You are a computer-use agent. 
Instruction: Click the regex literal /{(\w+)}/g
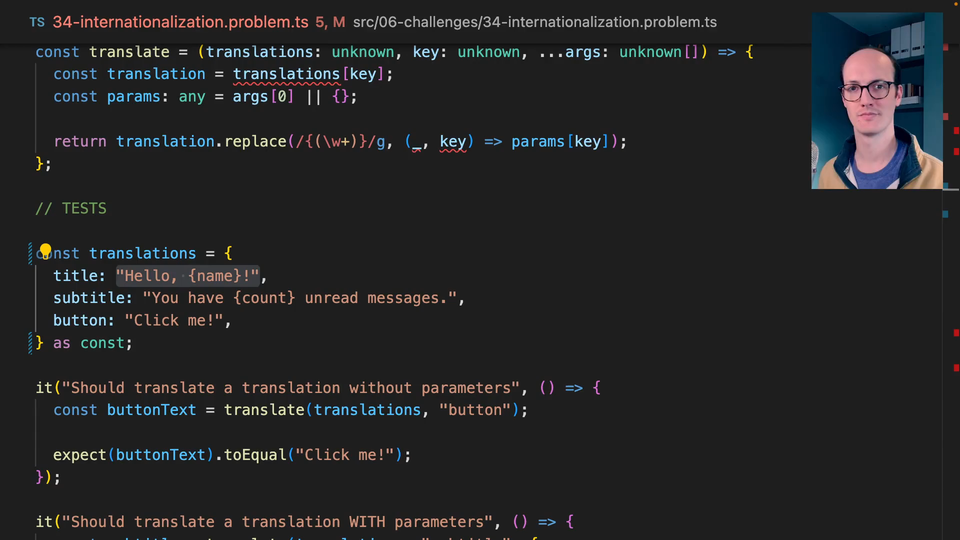coord(340,141)
